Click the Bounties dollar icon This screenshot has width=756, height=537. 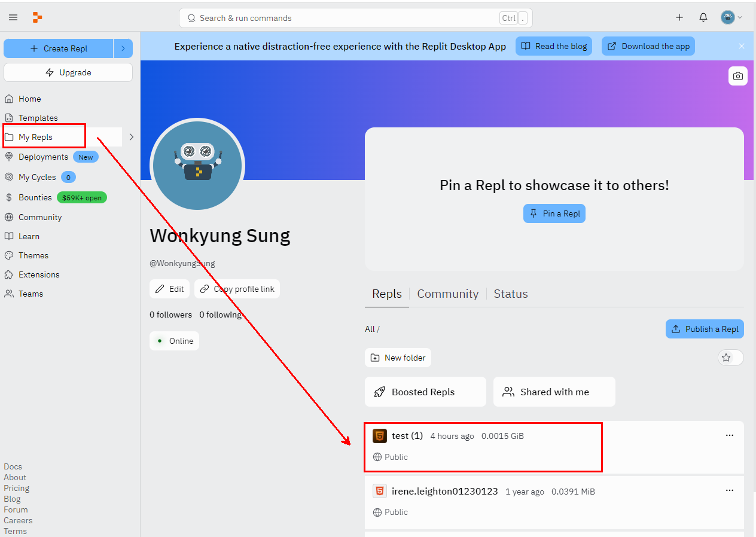coord(9,197)
